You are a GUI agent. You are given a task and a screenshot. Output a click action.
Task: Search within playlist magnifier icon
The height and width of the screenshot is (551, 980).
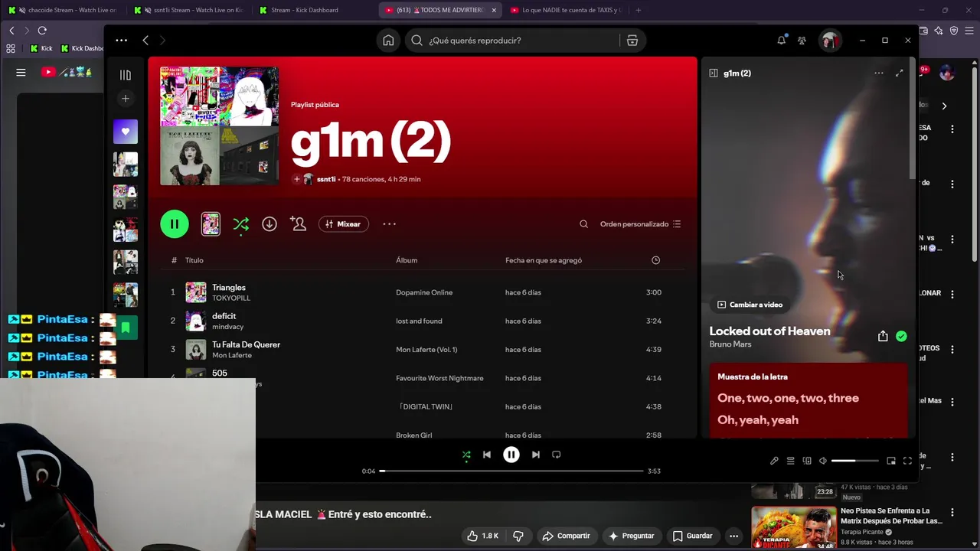[x=583, y=224]
